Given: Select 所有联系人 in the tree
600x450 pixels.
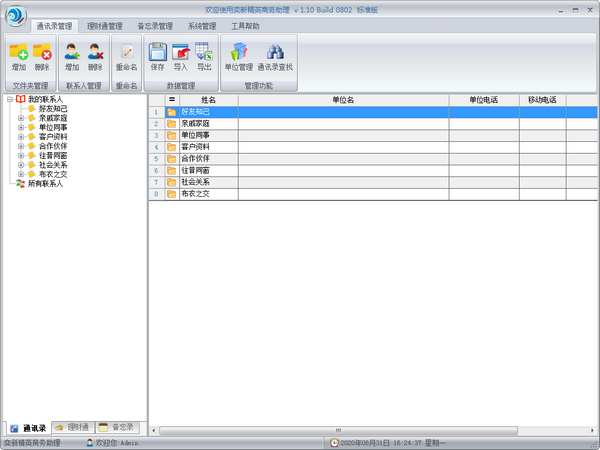Looking at the screenshot, I should pyautogui.click(x=45, y=184).
